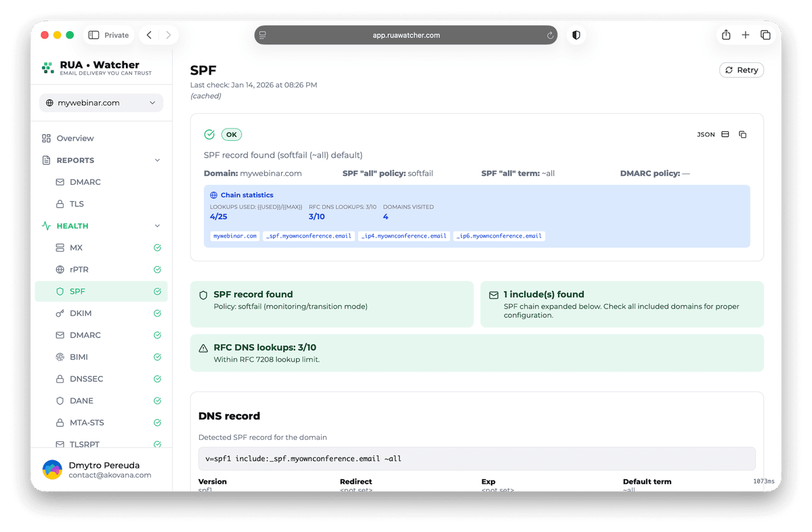Click the Retry button
The image size is (812, 532).
pos(741,70)
